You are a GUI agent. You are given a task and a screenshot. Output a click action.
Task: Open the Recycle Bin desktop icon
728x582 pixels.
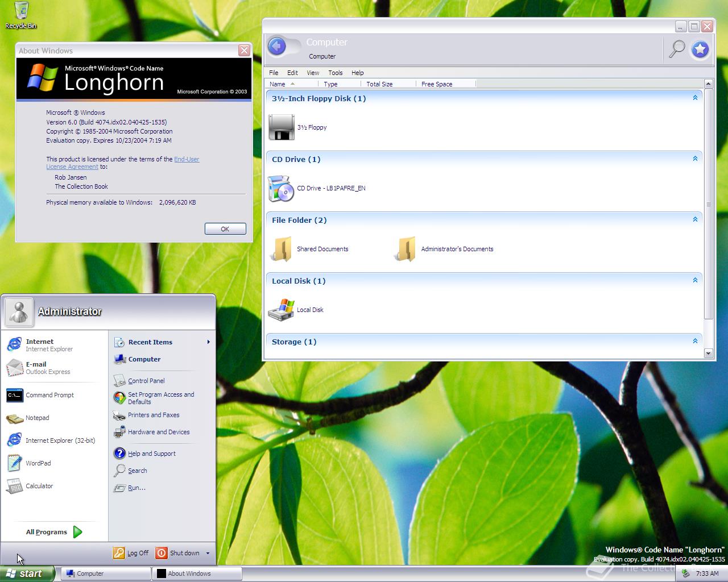20,15
